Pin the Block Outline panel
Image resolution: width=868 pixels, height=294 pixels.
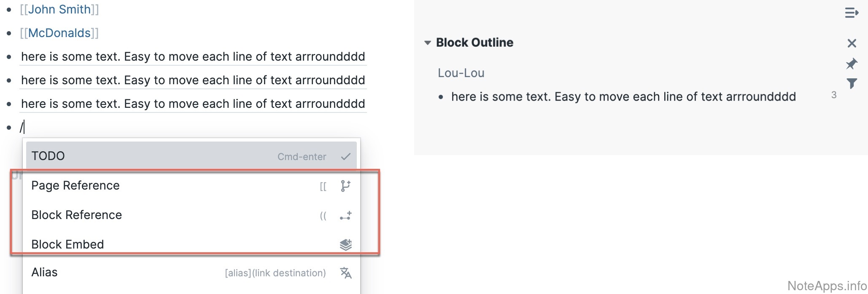[x=852, y=64]
